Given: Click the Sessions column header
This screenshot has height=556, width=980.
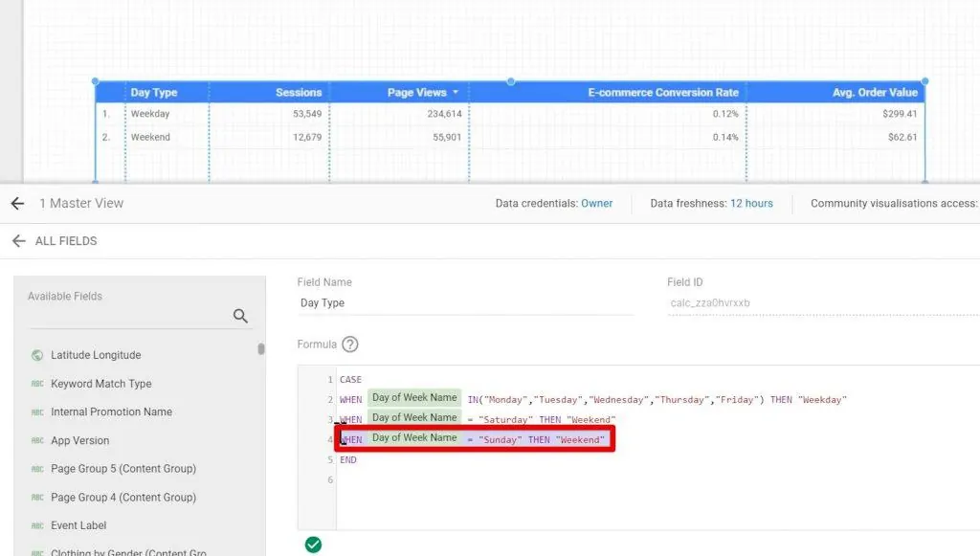Looking at the screenshot, I should point(298,93).
